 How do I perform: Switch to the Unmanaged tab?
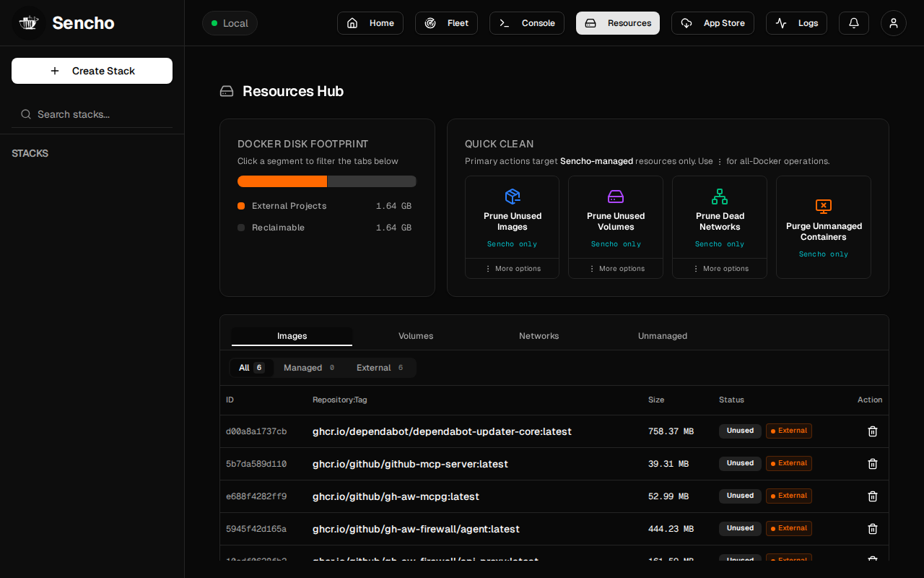coord(663,336)
